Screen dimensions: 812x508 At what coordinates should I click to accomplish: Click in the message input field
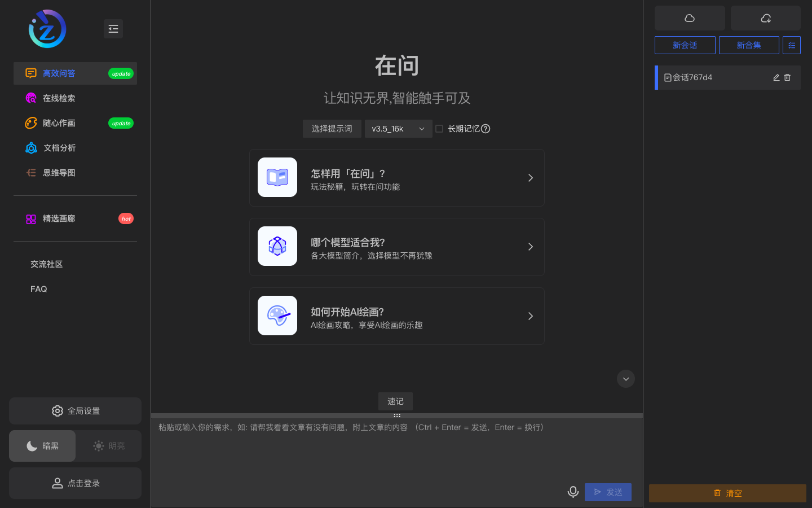pyautogui.click(x=395, y=446)
